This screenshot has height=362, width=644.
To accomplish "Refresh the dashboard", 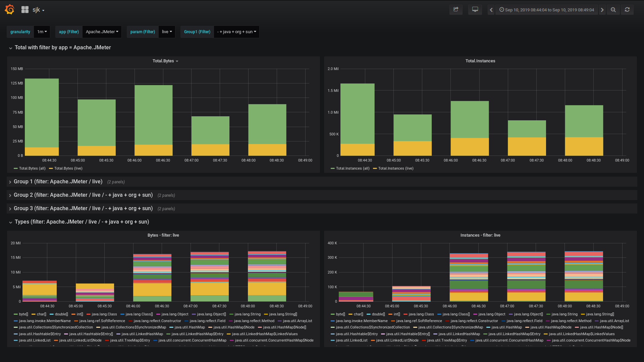I will click(x=627, y=10).
